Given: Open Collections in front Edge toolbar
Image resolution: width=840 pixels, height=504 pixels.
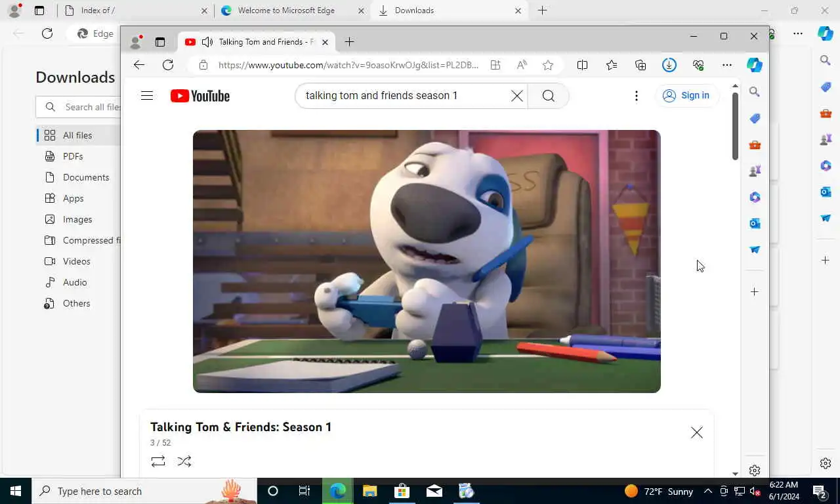Looking at the screenshot, I should pyautogui.click(x=640, y=65).
